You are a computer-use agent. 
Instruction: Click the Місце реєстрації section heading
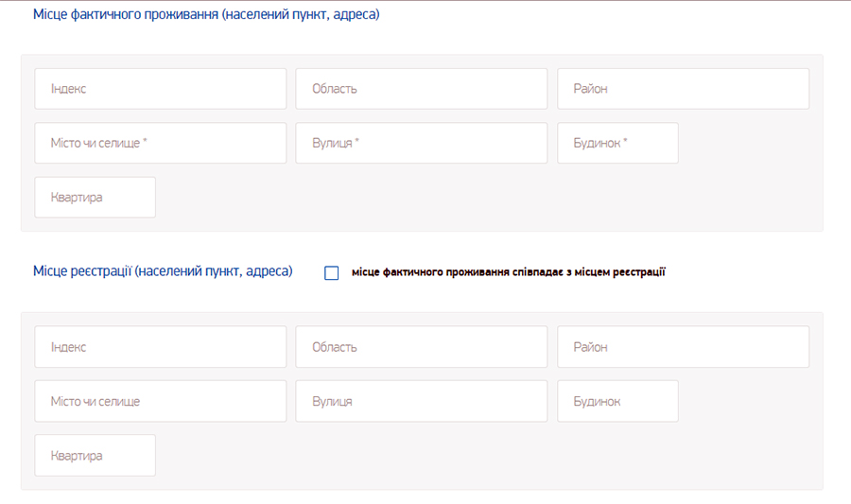163,270
